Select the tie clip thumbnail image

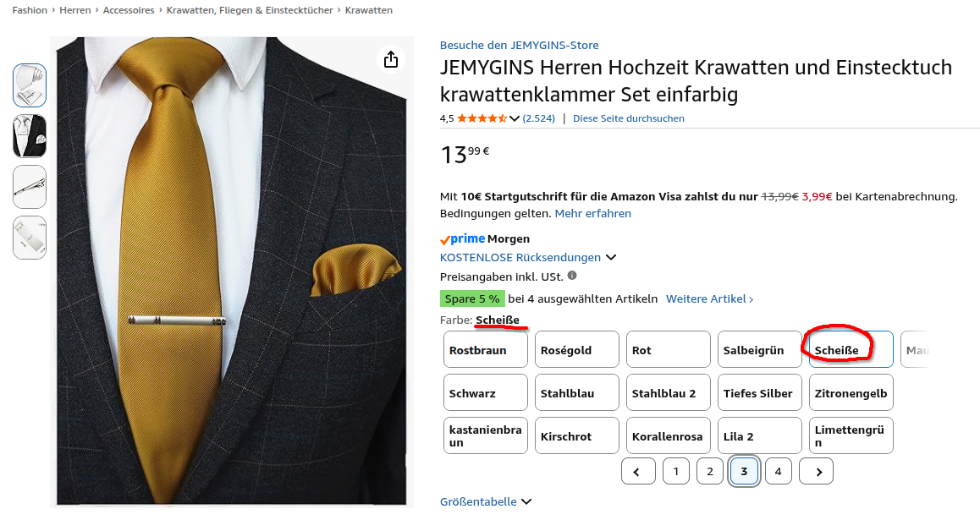click(x=30, y=187)
